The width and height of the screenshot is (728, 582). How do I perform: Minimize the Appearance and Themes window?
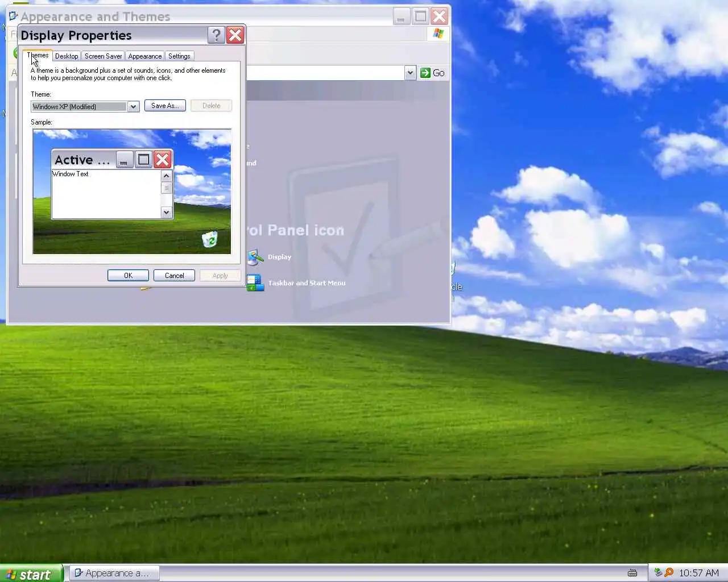pos(402,16)
